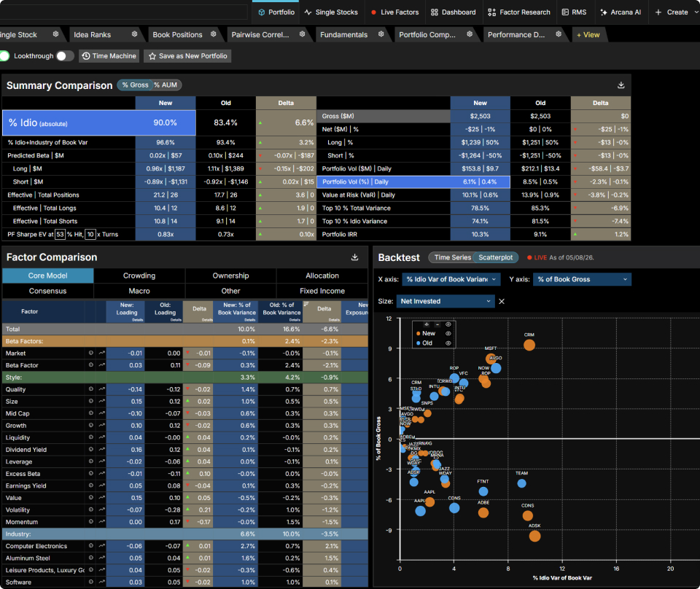The image size is (700, 589).
Task: Open the Quality factor info icon
Action: 90,389
